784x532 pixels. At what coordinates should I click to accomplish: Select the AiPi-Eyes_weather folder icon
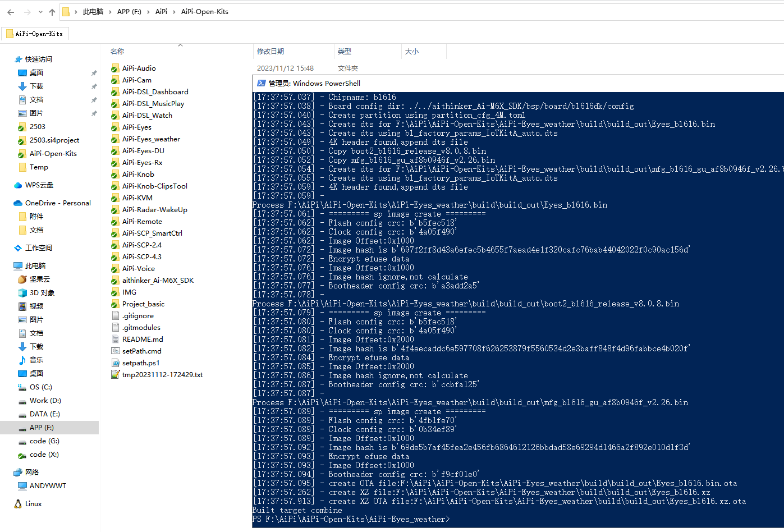point(116,139)
